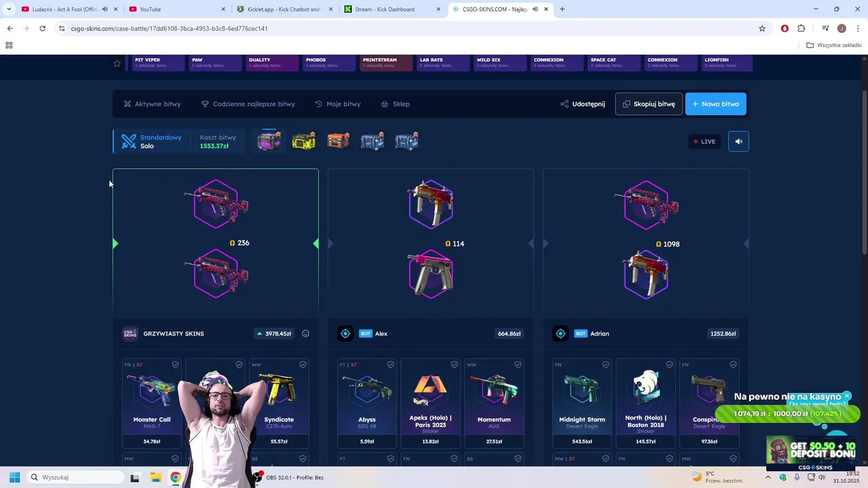Click the address bar URL
The width and height of the screenshot is (868, 488).
[x=170, y=28]
